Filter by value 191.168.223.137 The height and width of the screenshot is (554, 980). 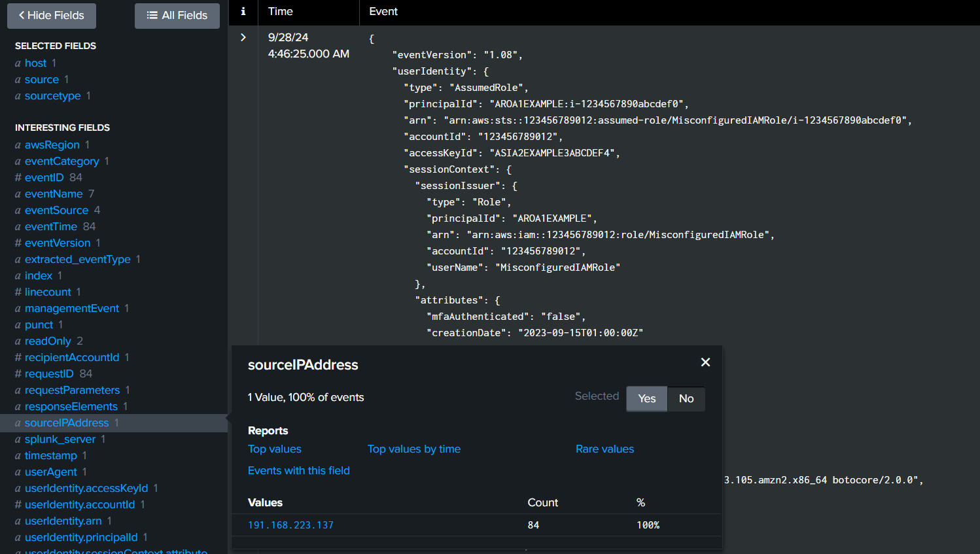(290, 525)
